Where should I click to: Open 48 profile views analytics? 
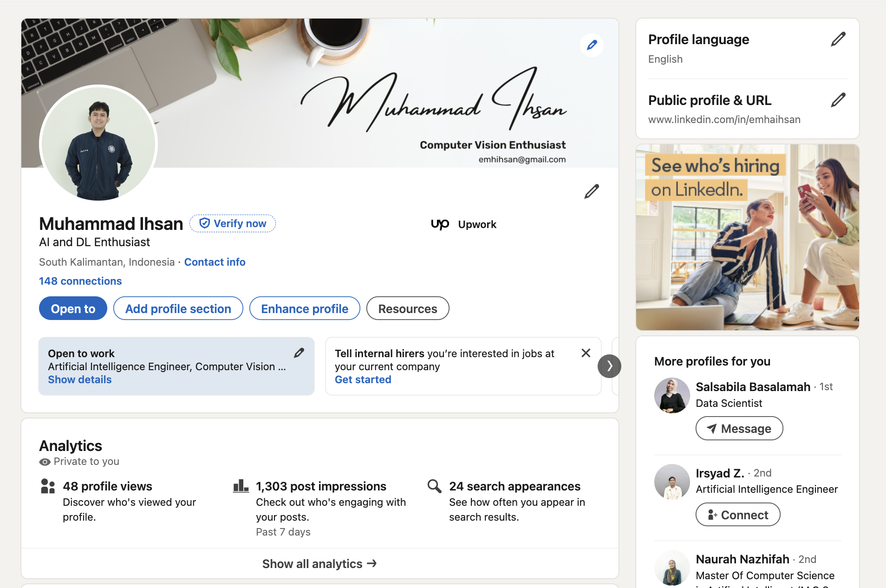pos(107,486)
